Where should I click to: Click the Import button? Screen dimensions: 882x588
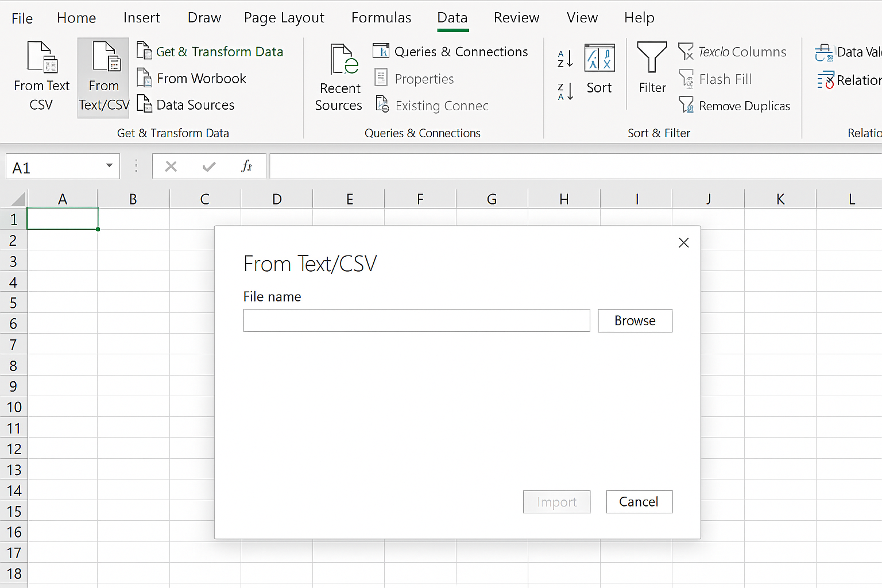(556, 502)
